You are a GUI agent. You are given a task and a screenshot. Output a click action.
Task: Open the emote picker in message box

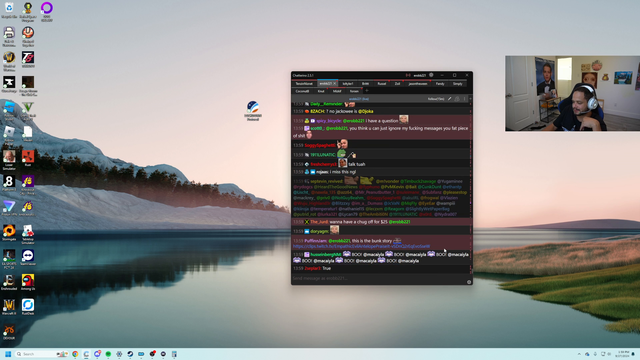click(x=469, y=282)
